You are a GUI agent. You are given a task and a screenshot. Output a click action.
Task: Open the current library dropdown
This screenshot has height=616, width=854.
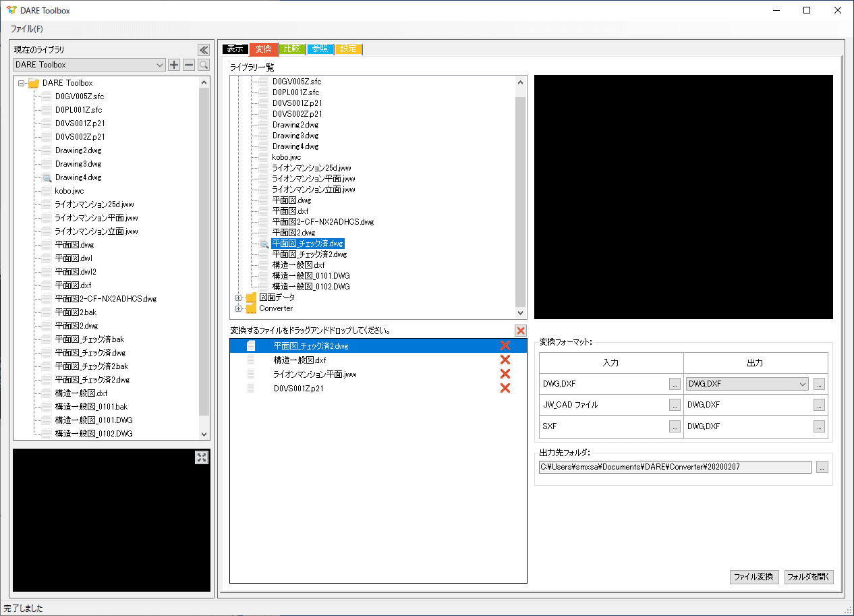point(159,65)
